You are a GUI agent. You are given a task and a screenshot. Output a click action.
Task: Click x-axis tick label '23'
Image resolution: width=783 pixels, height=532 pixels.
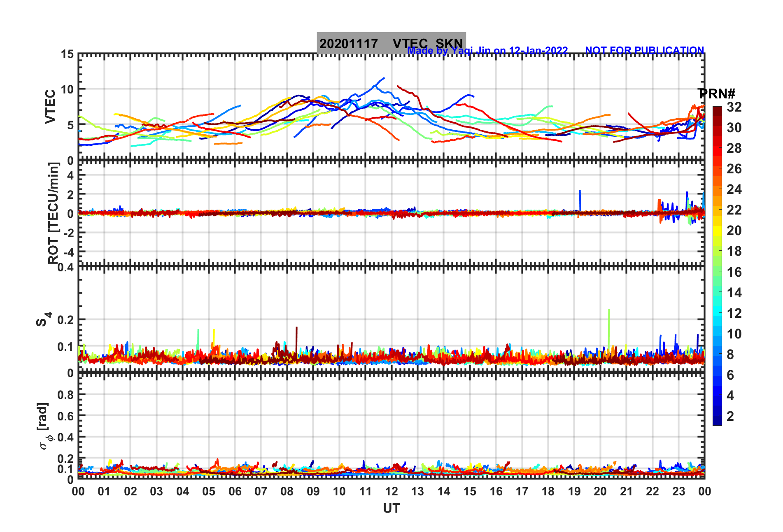pos(678,491)
